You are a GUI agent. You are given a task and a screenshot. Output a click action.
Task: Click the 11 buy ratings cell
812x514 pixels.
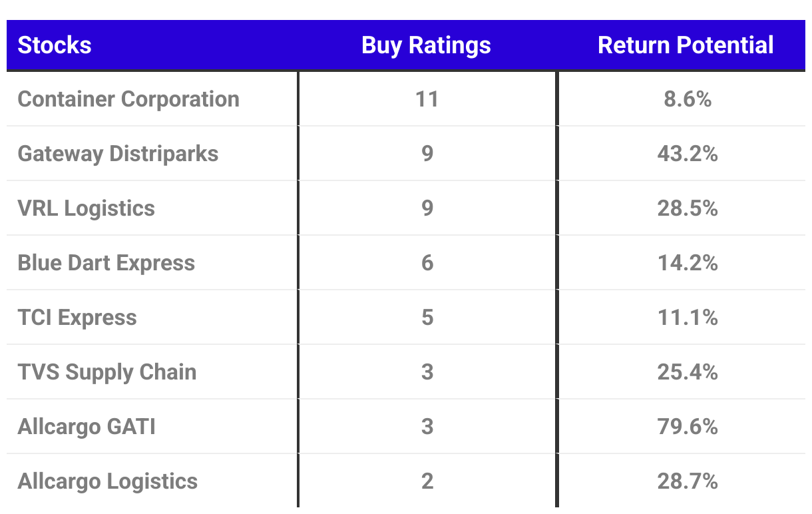427,99
